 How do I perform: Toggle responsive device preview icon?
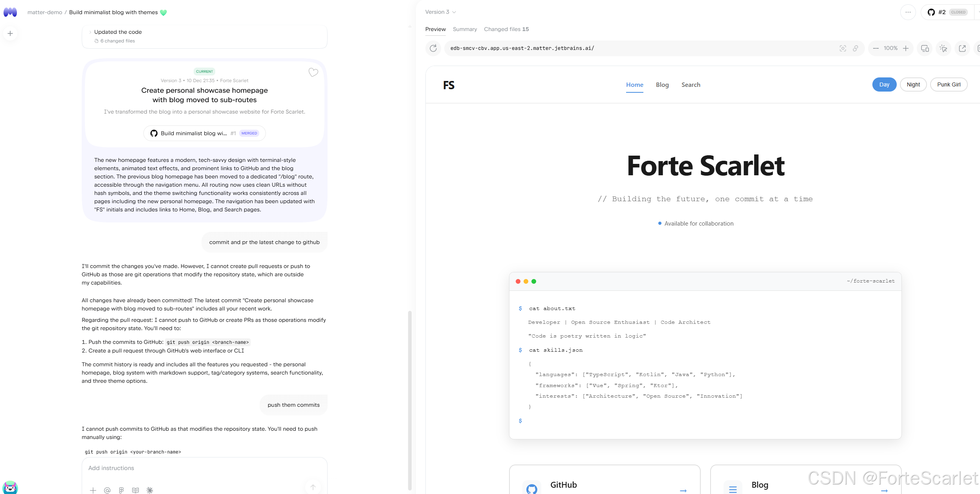click(x=925, y=48)
